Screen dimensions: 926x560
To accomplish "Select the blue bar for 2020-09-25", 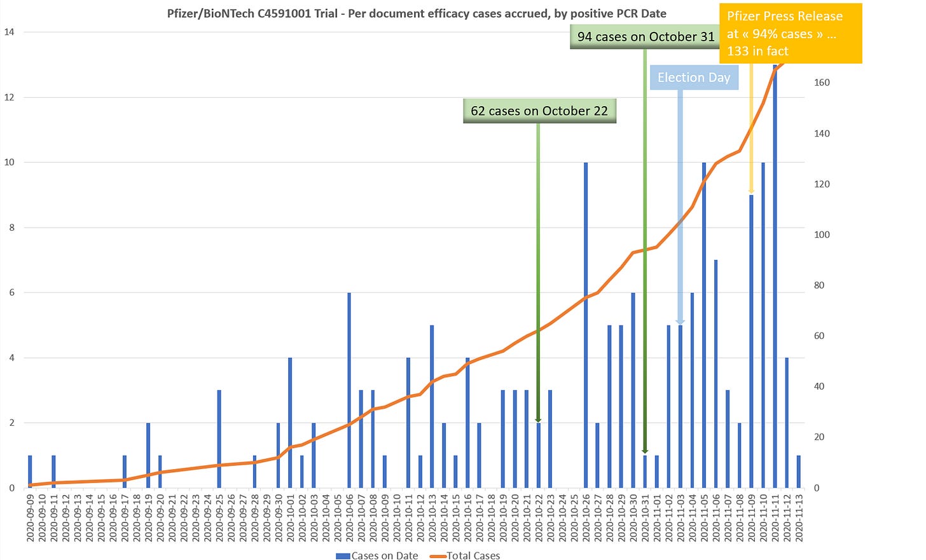I will coord(219,439).
